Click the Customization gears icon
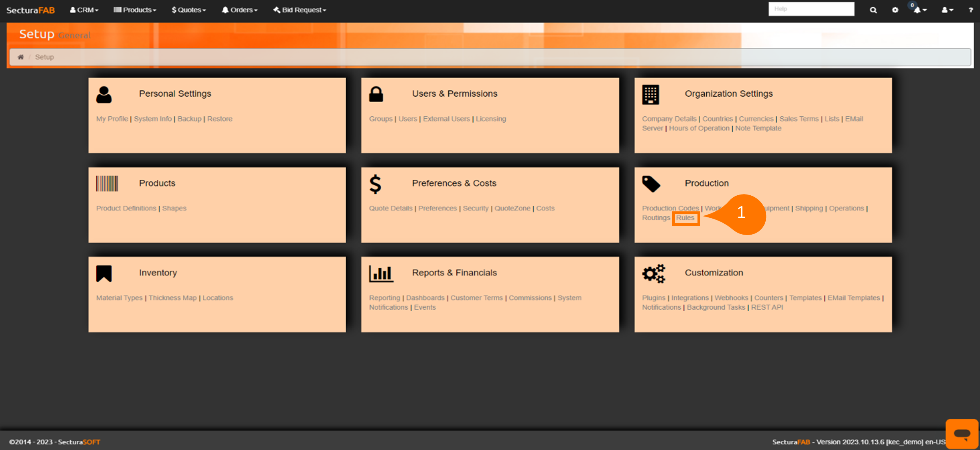The width and height of the screenshot is (980, 450). [653, 274]
